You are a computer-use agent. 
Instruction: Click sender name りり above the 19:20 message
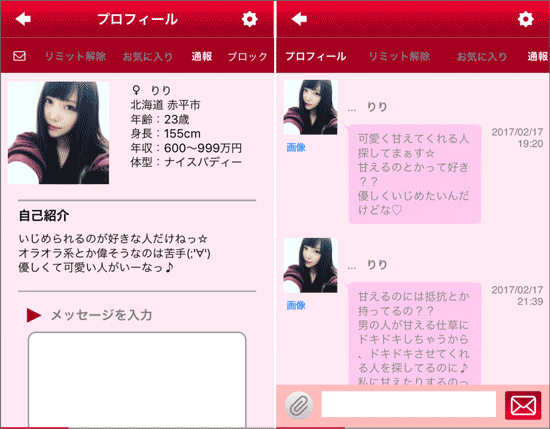[377, 107]
